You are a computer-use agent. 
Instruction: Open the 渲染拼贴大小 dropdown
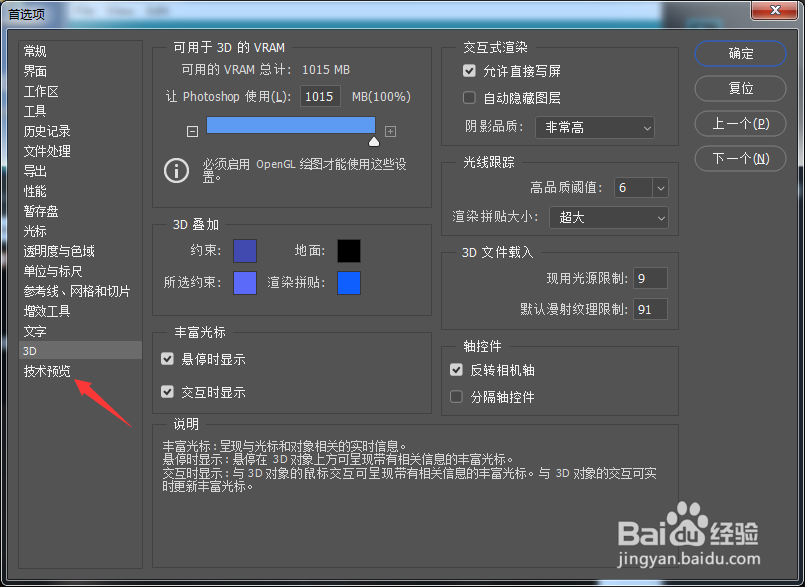pos(609,218)
